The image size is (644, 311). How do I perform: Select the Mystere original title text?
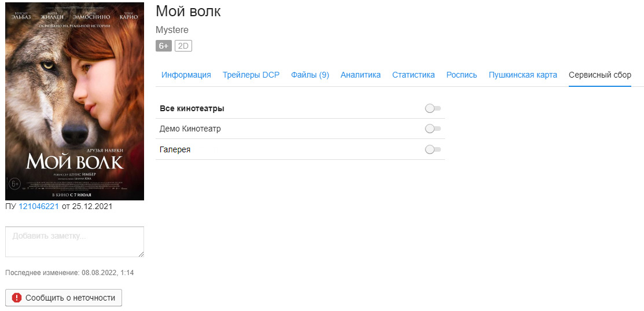pos(172,30)
